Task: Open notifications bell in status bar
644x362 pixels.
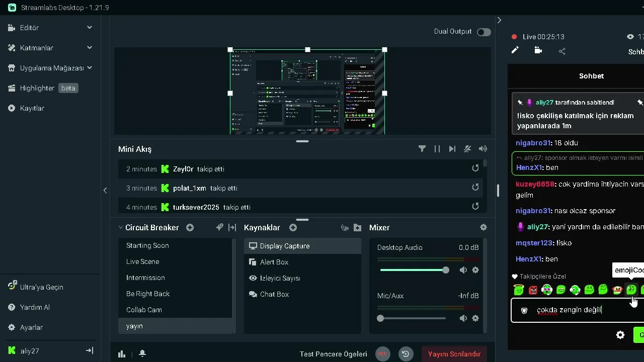Action: tap(142, 354)
